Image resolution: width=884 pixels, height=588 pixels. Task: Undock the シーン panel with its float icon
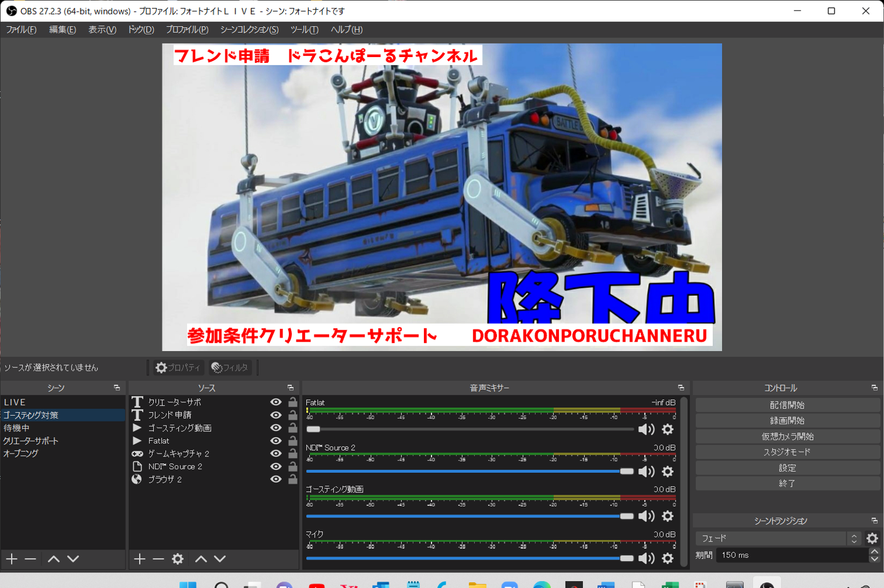(117, 388)
